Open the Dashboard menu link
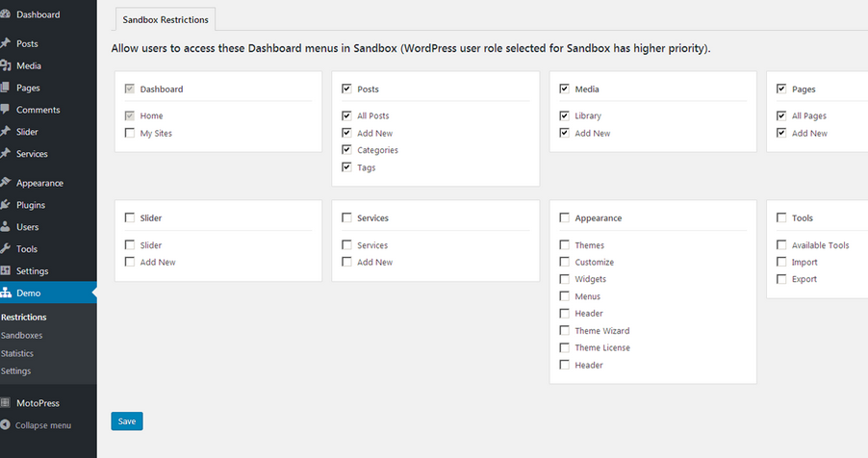The width and height of the screenshot is (868, 458). pyautogui.click(x=38, y=14)
